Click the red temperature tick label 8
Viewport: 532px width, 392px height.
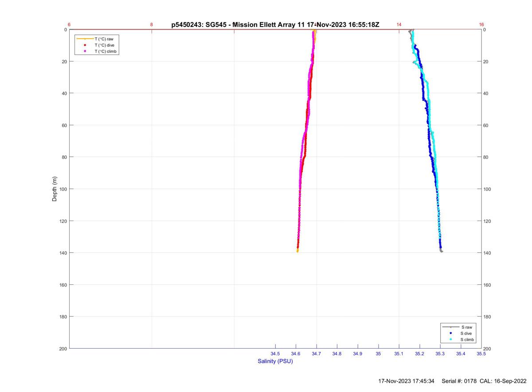pyautogui.click(x=152, y=24)
